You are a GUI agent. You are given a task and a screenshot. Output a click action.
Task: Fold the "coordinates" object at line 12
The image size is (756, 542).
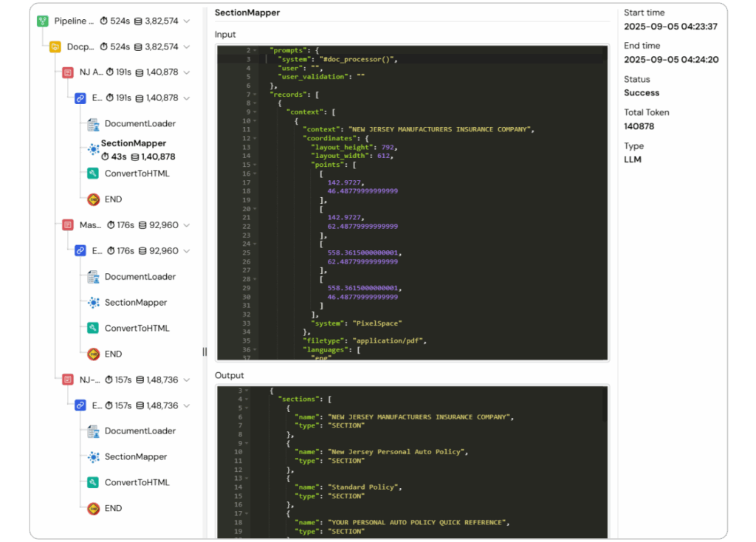(x=255, y=138)
